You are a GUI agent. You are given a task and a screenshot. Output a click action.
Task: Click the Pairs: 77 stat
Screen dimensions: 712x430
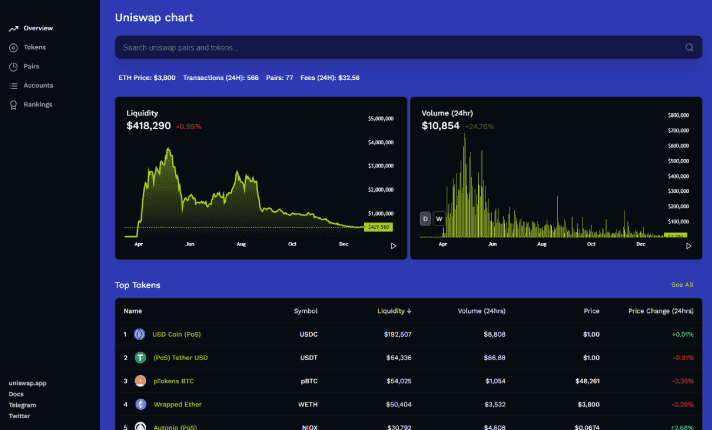(279, 78)
